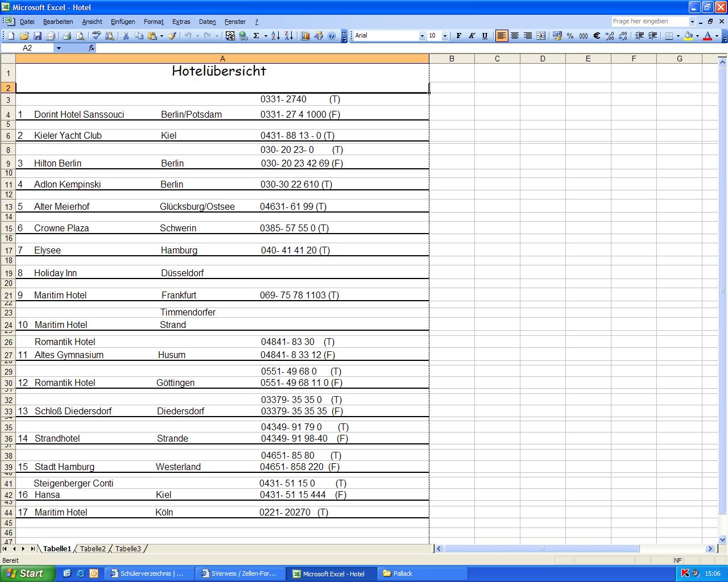Open Excel Help with the question mark icon
728x582 pixels.
332,36
